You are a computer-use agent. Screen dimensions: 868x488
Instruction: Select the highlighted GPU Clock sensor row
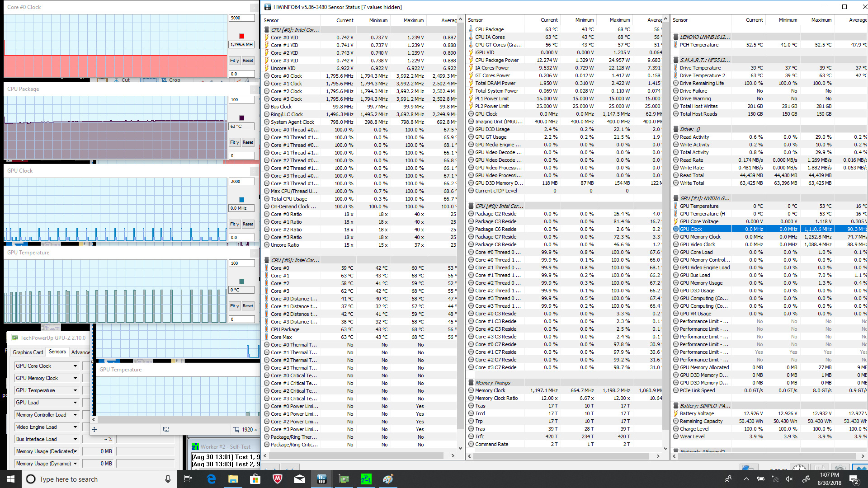pyautogui.click(x=769, y=229)
